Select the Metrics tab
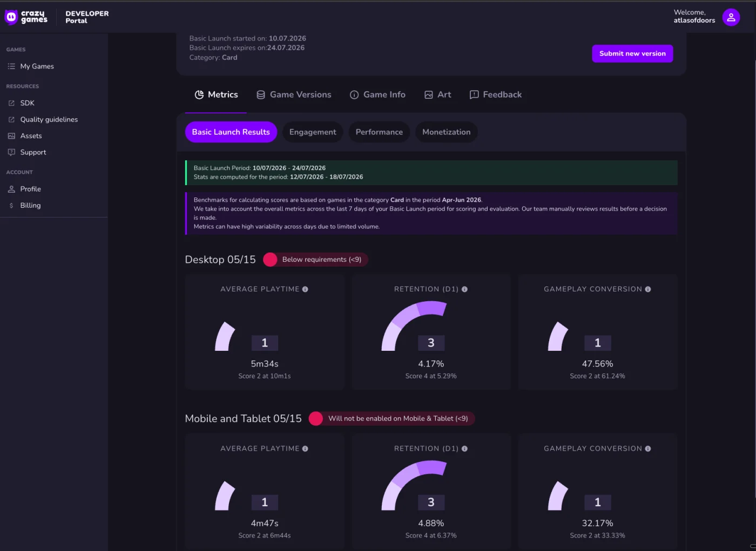Image resolution: width=756 pixels, height=551 pixels. pyautogui.click(x=216, y=95)
